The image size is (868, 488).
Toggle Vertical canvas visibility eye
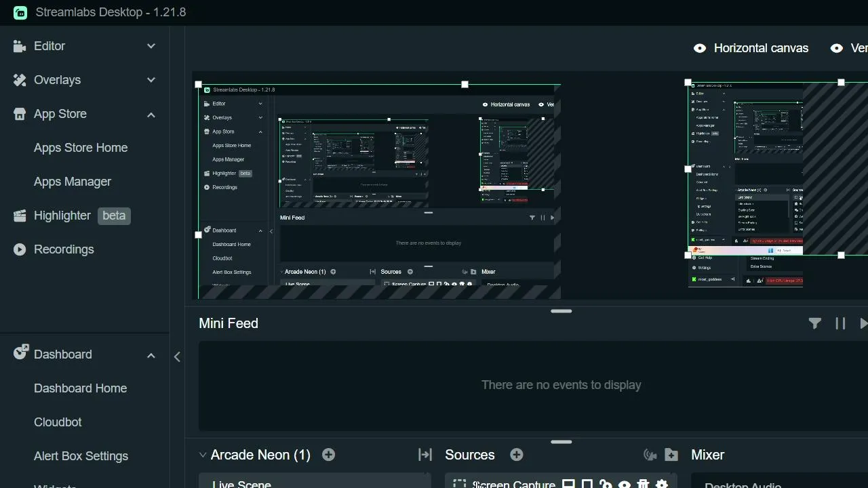(837, 48)
